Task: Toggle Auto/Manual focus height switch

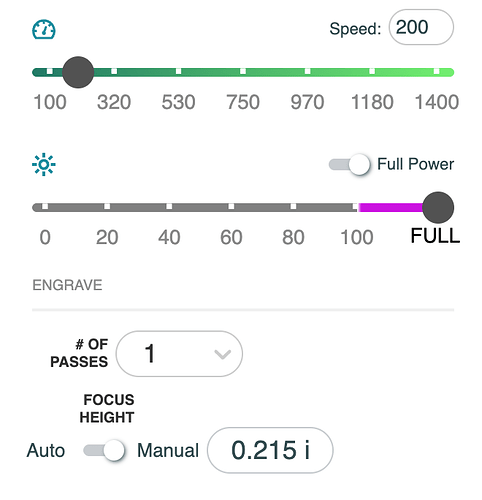Action: click(x=104, y=450)
